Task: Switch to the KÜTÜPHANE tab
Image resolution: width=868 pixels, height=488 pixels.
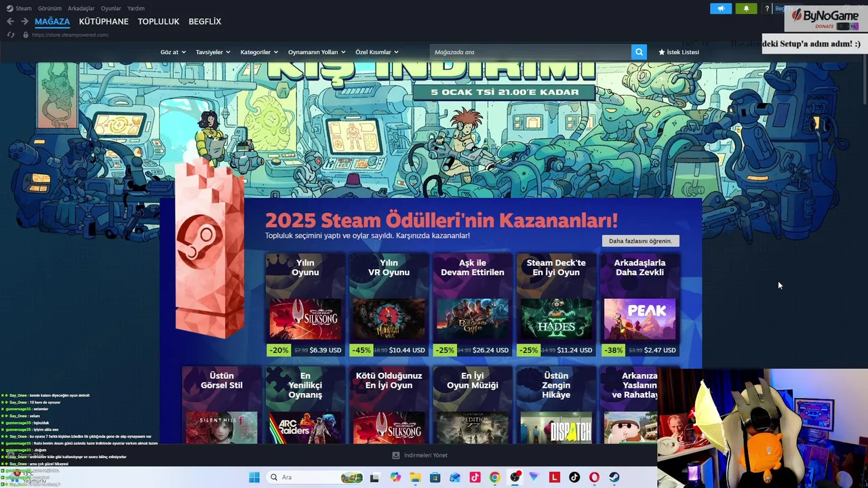Action: tap(104, 22)
